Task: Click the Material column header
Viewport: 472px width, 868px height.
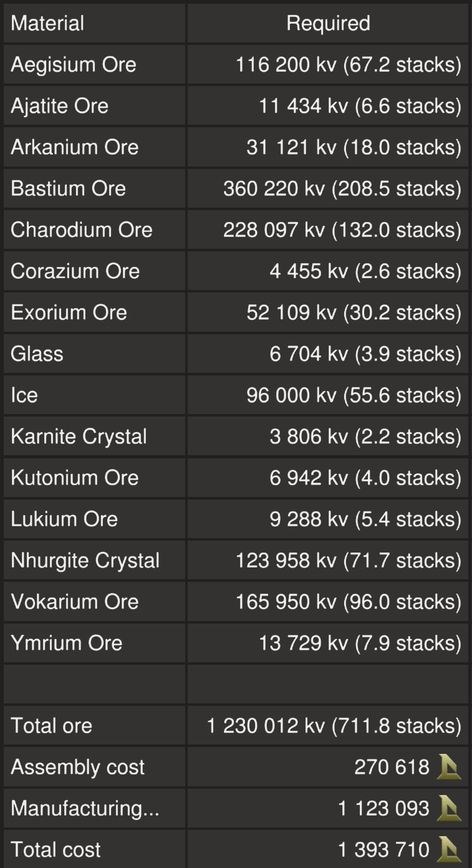Action: coord(47,24)
